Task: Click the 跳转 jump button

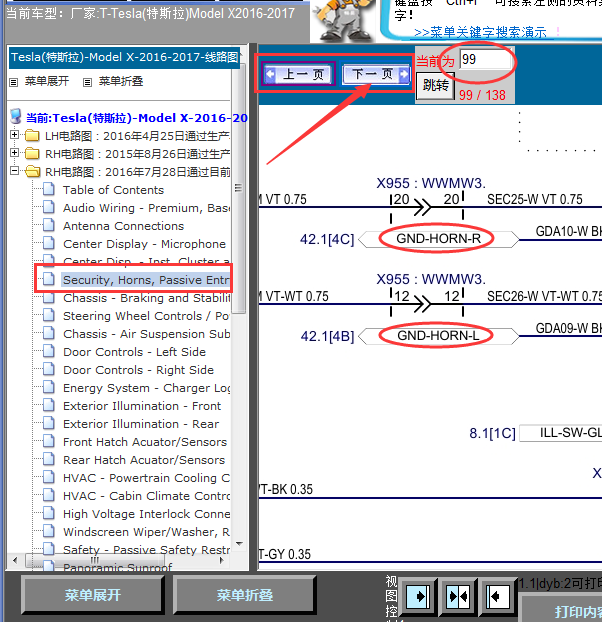Action: 435,86
